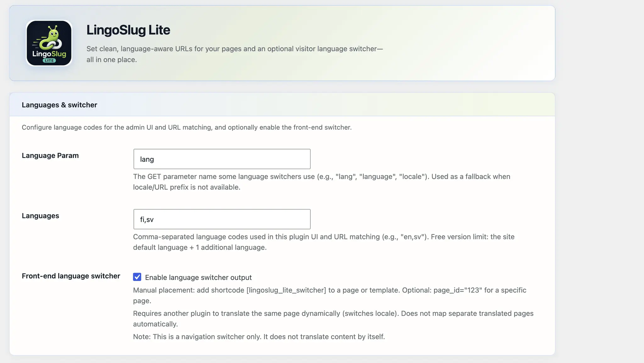Viewport: 644px width, 363px height.
Task: Uncheck Enable language switcher output checkbox
Action: tap(137, 277)
